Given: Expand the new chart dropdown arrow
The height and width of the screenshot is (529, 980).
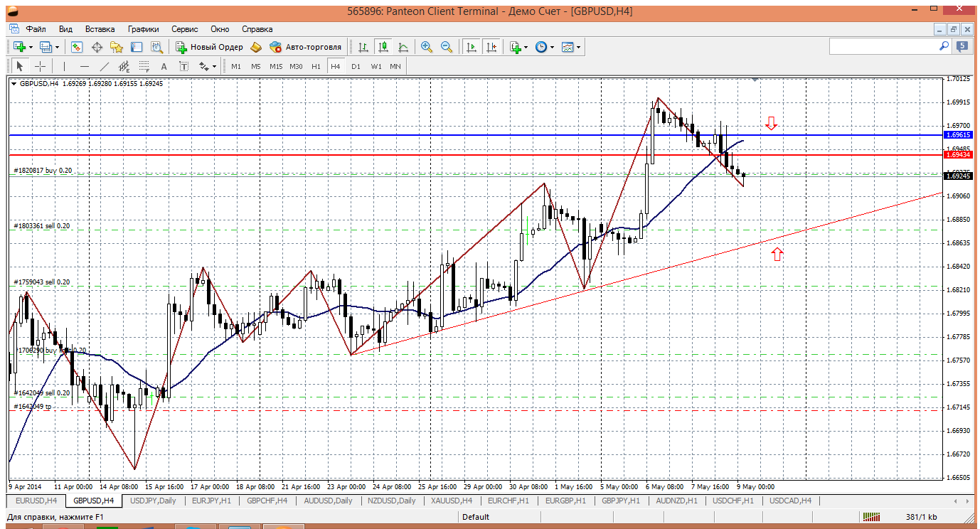Looking at the screenshot, I should pyautogui.click(x=31, y=47).
